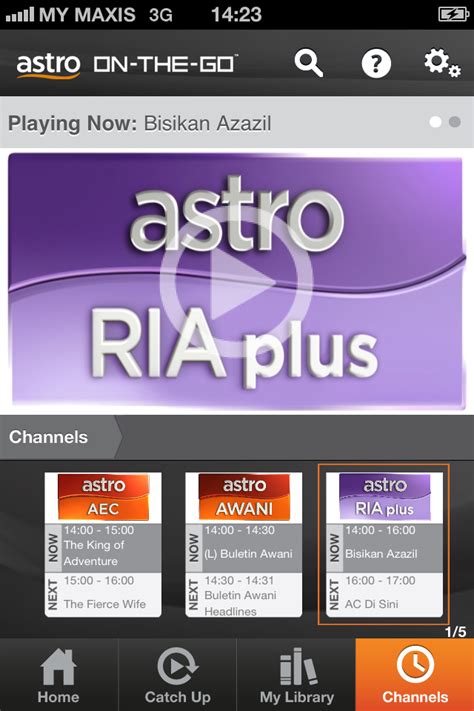Select the second page indicator dot

[454, 122]
